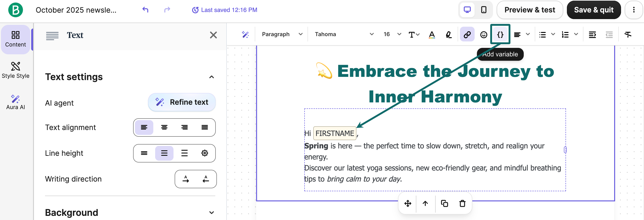Collapse the Background section
This screenshot has height=220, width=644.
tap(212, 212)
